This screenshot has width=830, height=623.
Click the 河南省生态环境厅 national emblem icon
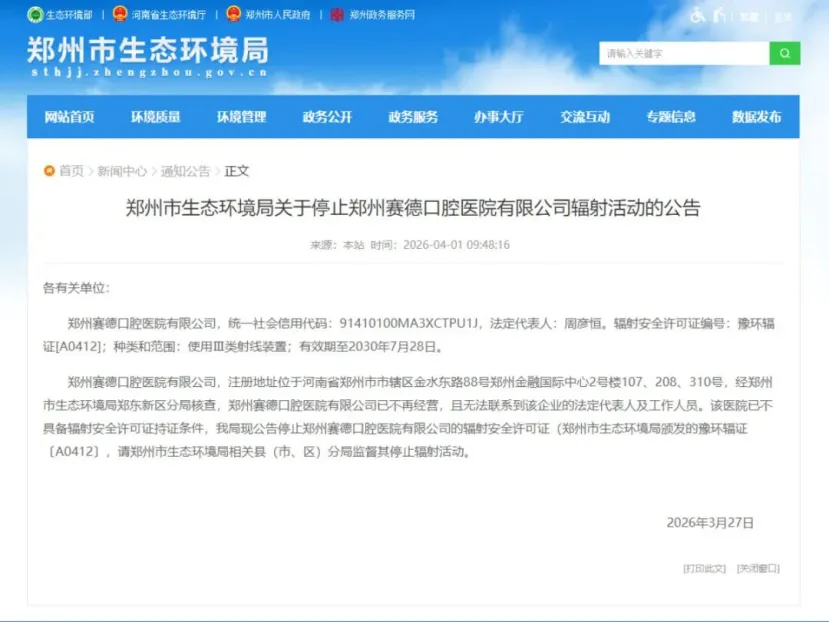120,14
